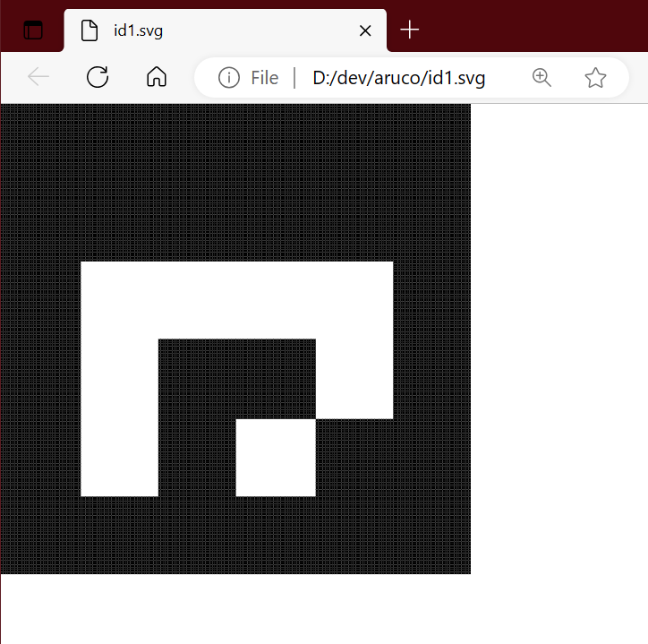Click the white block on the marker's right side
Image resolution: width=648 pixels, height=644 pixels.
point(354,378)
